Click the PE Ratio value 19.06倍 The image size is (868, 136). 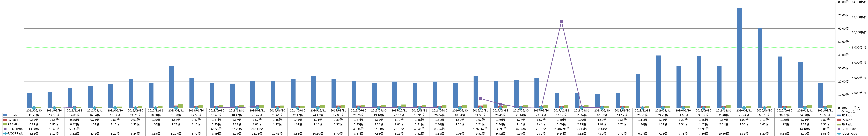825,115
